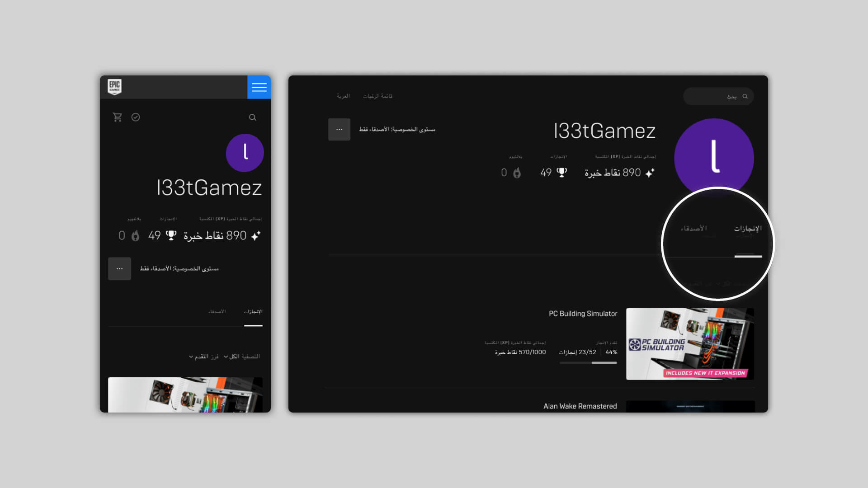Viewport: 868px width, 488px height.
Task: Open the PC Building Simulator thumbnail in mobile view
Action: pos(185,395)
